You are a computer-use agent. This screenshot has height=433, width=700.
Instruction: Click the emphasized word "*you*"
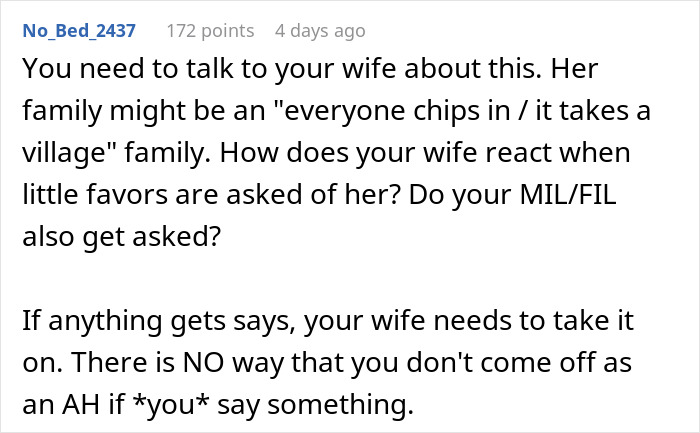171,404
